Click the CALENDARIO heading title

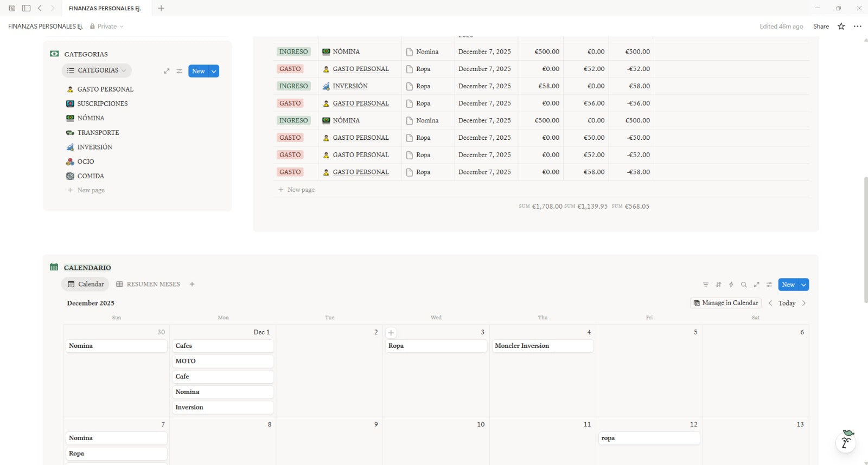tap(87, 268)
